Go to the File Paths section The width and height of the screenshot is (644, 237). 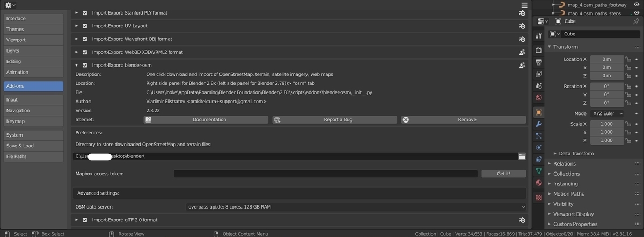click(x=33, y=156)
